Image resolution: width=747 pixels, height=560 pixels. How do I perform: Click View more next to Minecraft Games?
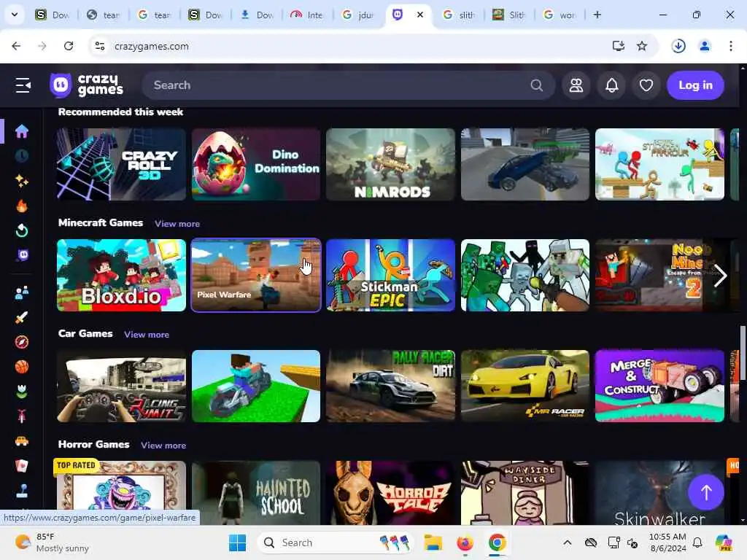point(177,224)
